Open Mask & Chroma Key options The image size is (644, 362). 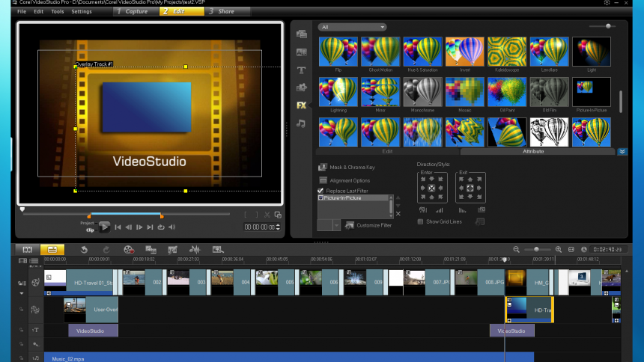click(x=347, y=167)
